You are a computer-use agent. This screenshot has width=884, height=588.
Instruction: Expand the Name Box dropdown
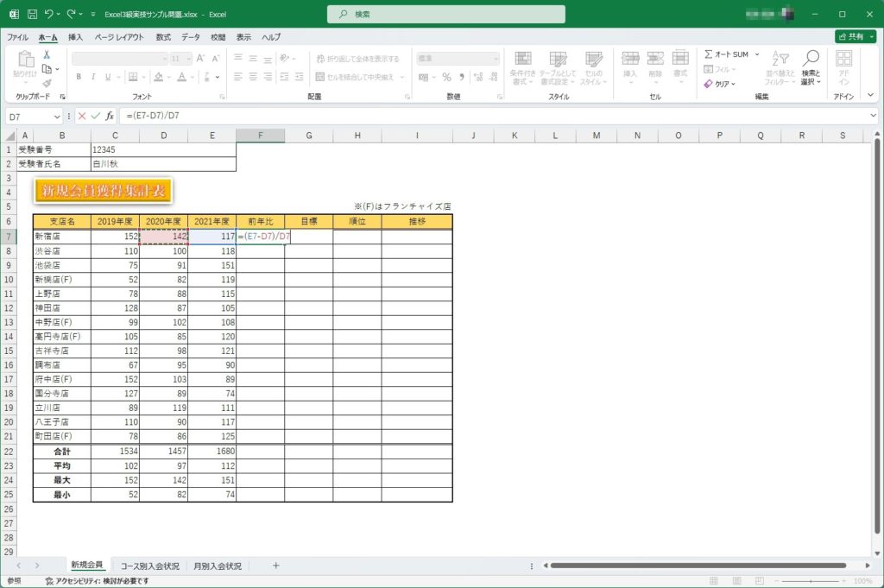click(x=57, y=116)
